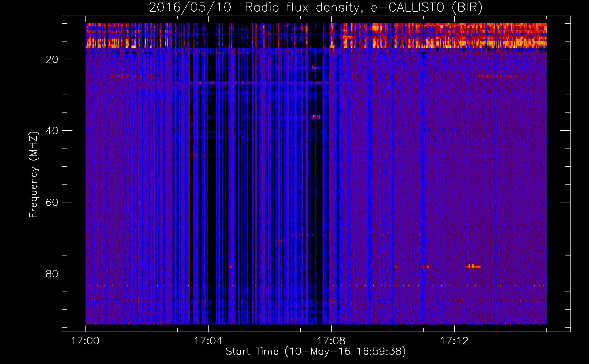Click the 17:04 time tick label
The height and width of the screenshot is (364, 589).
(x=208, y=341)
